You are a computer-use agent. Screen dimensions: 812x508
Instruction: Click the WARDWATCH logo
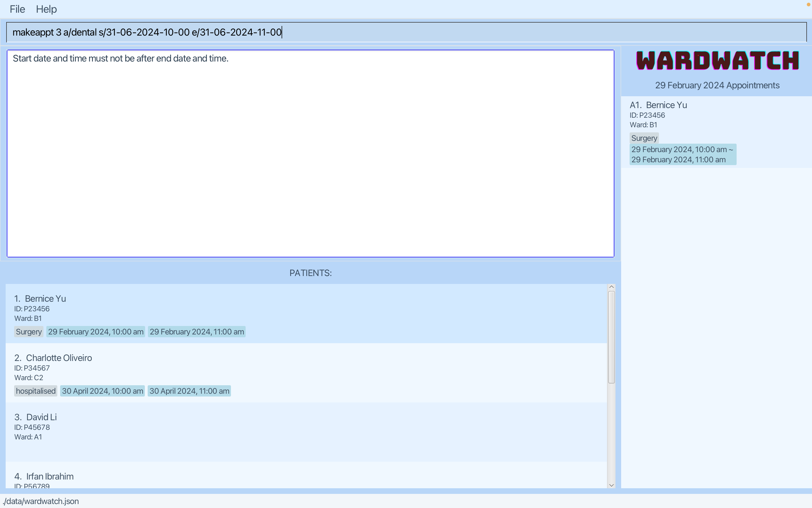[x=717, y=61]
